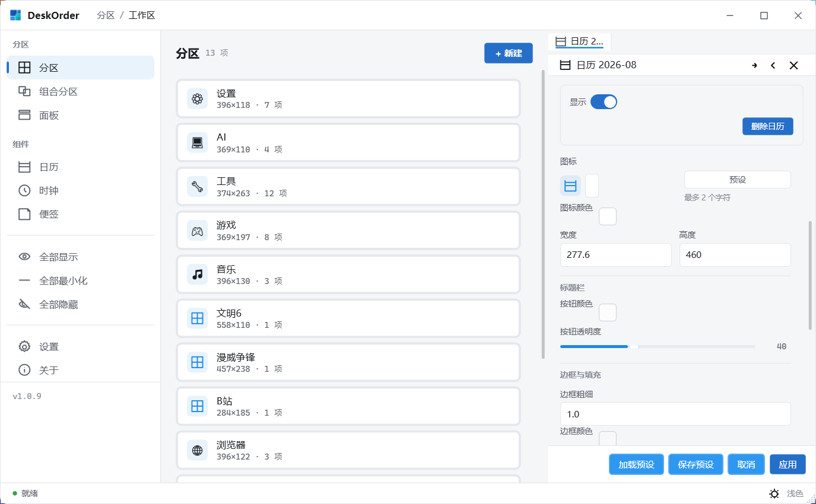The height and width of the screenshot is (504, 816).
Task: Open the 预设 icon preset selector
Action: 738,180
